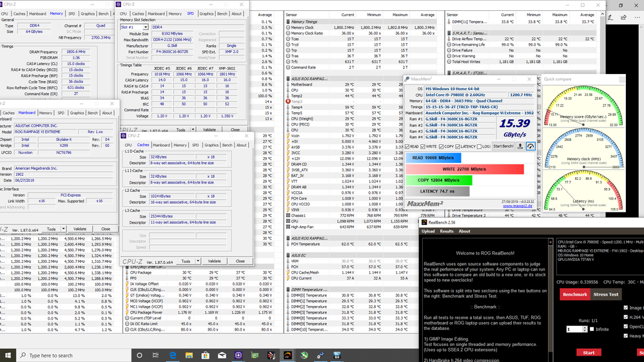Click Close in the Caches window
The height and width of the screenshot is (362, 644).
tap(240, 261)
